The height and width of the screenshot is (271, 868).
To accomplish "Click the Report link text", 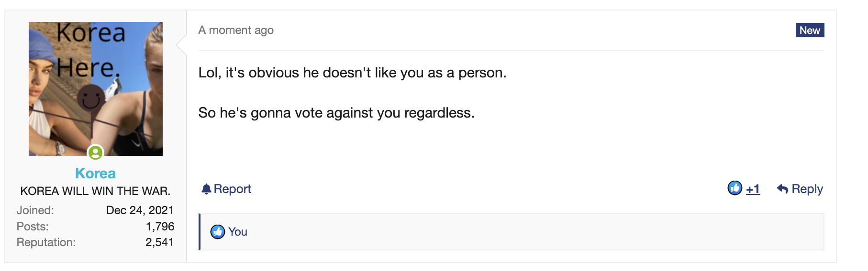I will [233, 189].
